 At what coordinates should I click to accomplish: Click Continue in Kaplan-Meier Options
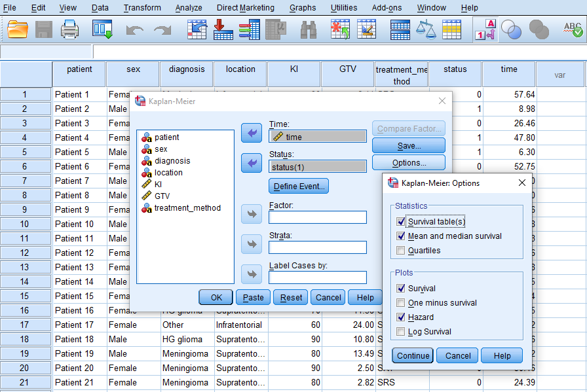413,356
